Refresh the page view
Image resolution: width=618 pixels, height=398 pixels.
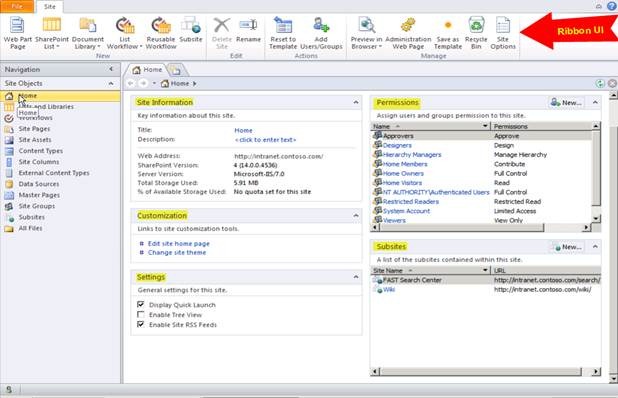click(x=600, y=84)
